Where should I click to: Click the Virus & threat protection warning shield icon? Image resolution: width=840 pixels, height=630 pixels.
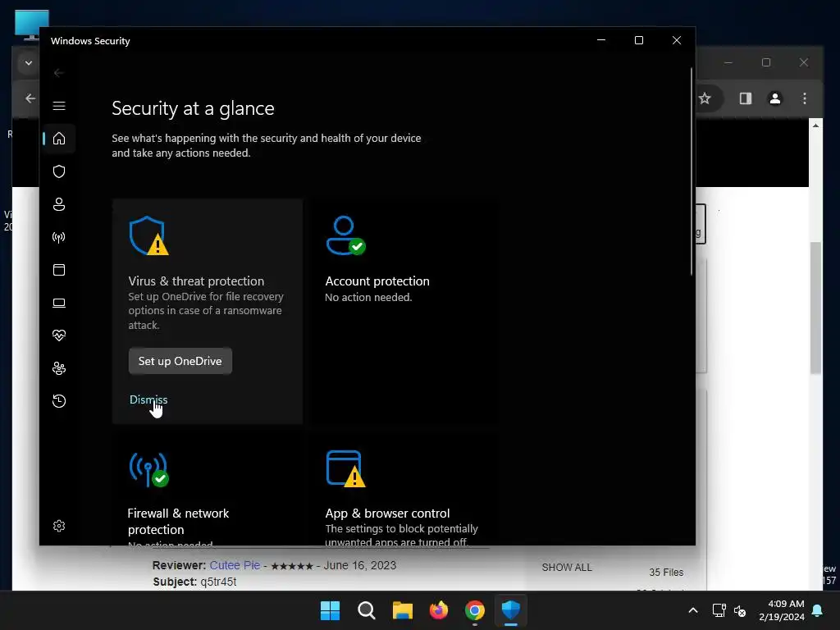coord(149,235)
